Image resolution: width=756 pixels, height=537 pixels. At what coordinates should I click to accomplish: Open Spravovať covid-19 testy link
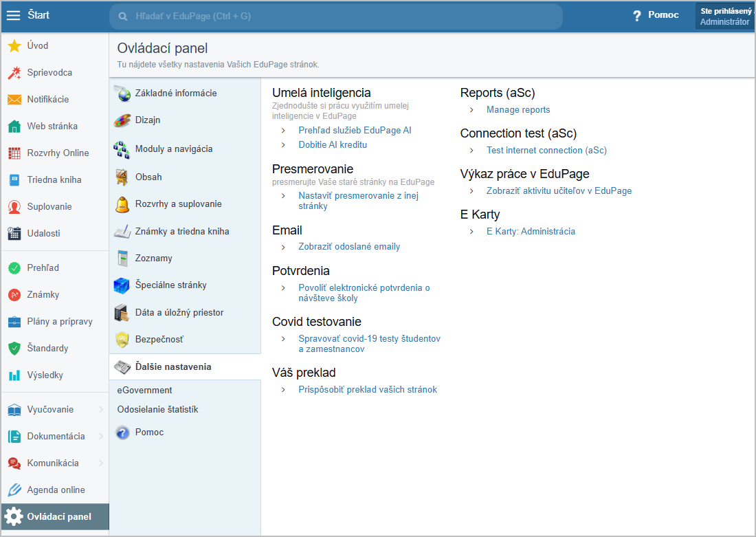(x=369, y=344)
